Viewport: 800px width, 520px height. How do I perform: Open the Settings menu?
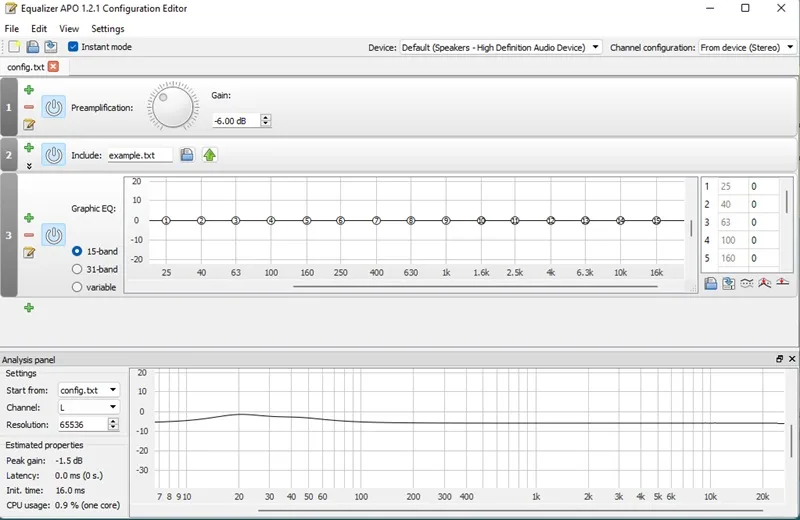(x=108, y=29)
